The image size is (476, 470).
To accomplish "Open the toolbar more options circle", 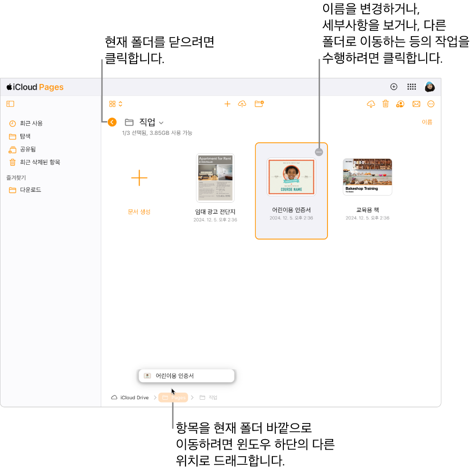I will pos(431,104).
